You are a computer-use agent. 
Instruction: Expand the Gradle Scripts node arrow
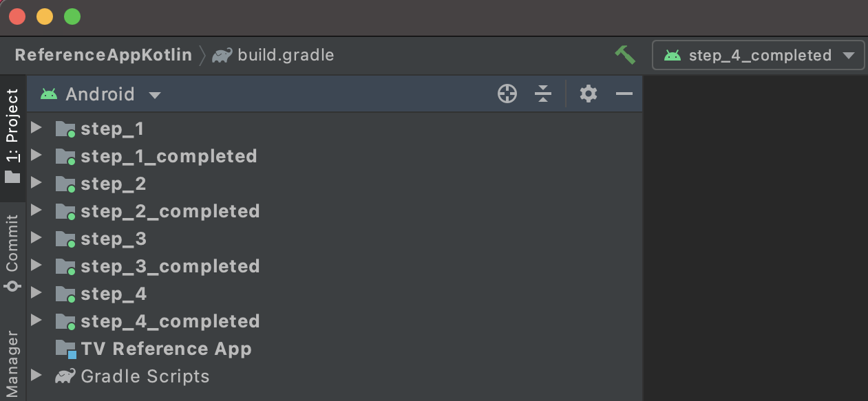[x=37, y=376]
